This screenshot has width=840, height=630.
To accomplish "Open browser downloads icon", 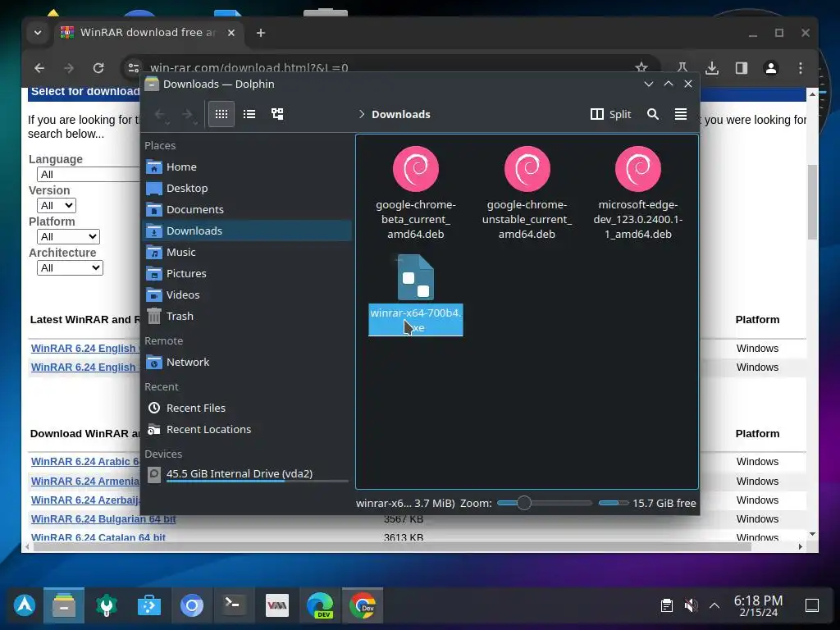I will [x=711, y=68].
